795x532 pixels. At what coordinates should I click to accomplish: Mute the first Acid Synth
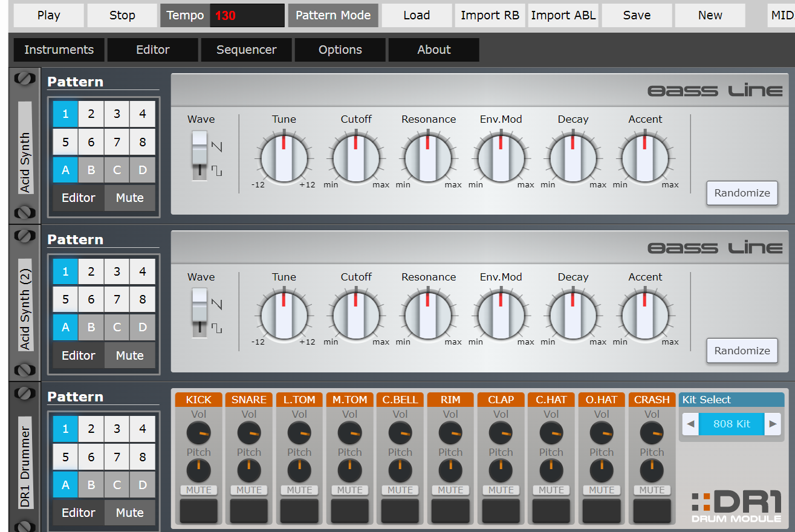pyautogui.click(x=130, y=198)
